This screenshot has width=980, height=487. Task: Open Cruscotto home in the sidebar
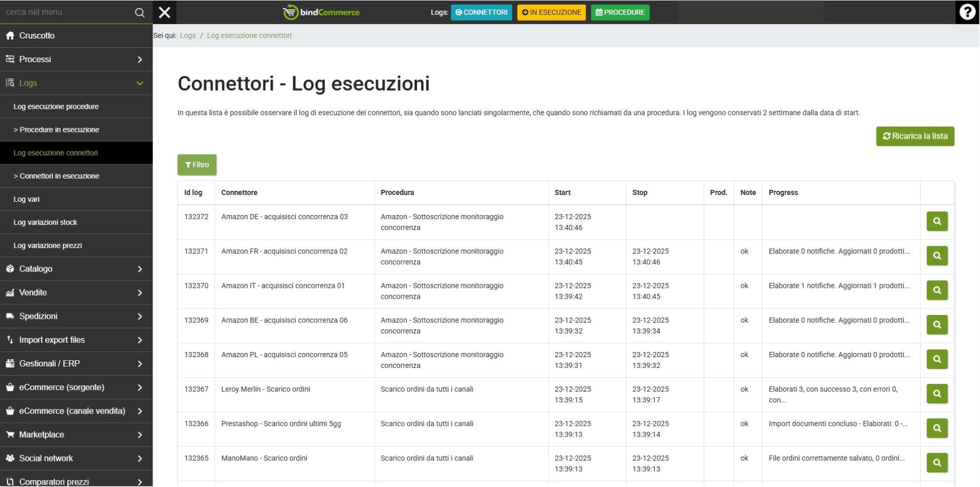(37, 35)
